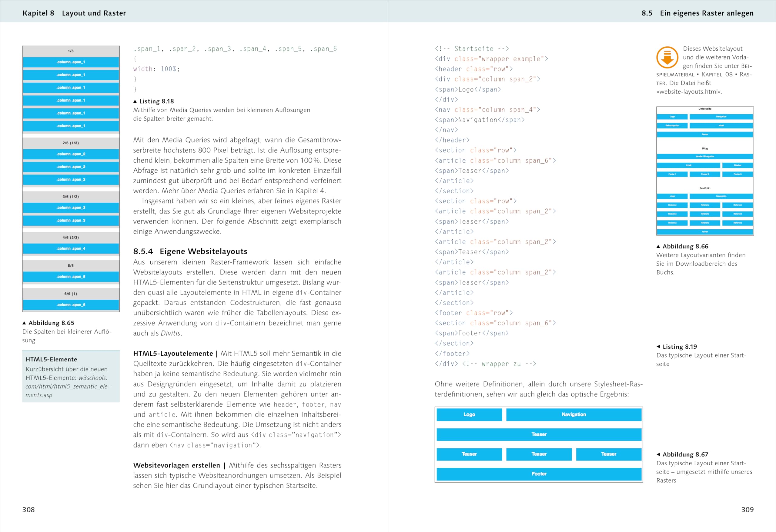Click the Logo block in Abbildung 8.67

(x=469, y=414)
